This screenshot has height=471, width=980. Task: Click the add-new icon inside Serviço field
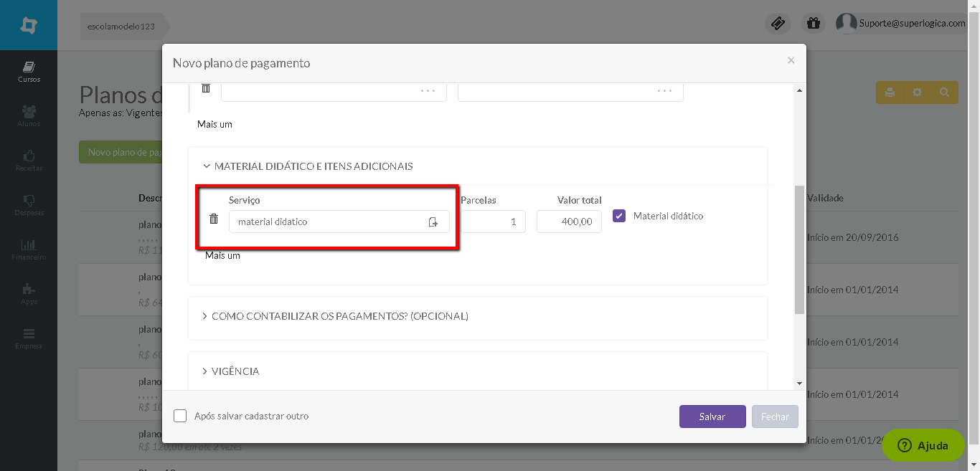point(433,222)
